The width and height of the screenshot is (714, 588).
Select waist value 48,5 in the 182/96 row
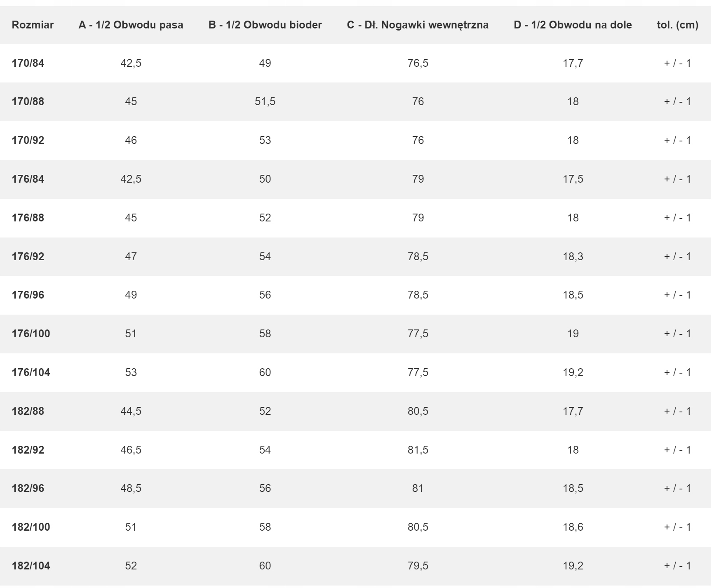[131, 488]
